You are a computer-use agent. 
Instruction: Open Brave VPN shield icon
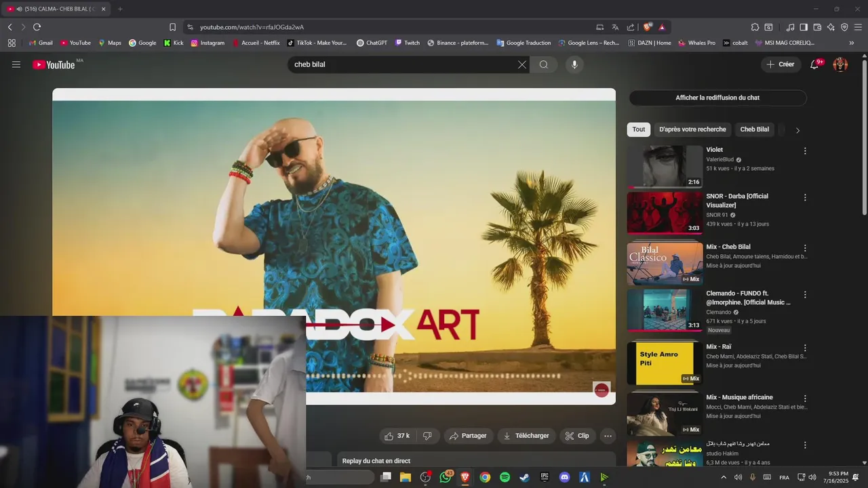844,27
